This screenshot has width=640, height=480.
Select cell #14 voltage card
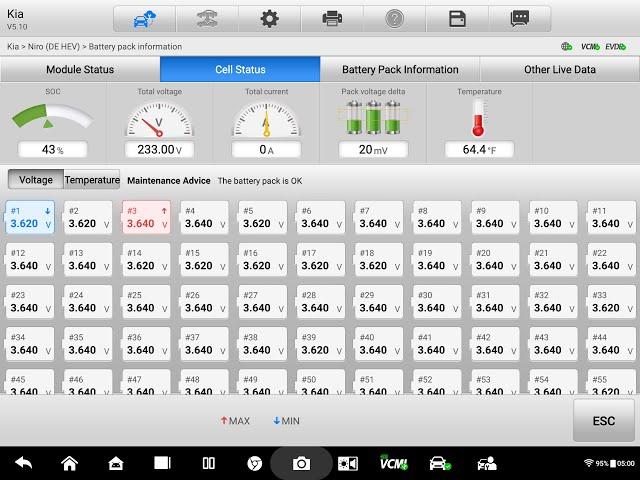click(x=146, y=260)
